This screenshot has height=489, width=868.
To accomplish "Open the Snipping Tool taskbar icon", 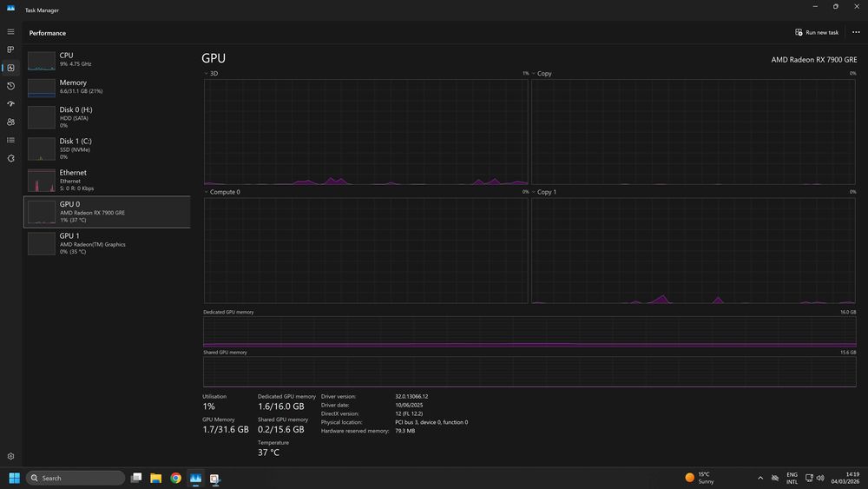I will tap(214, 478).
